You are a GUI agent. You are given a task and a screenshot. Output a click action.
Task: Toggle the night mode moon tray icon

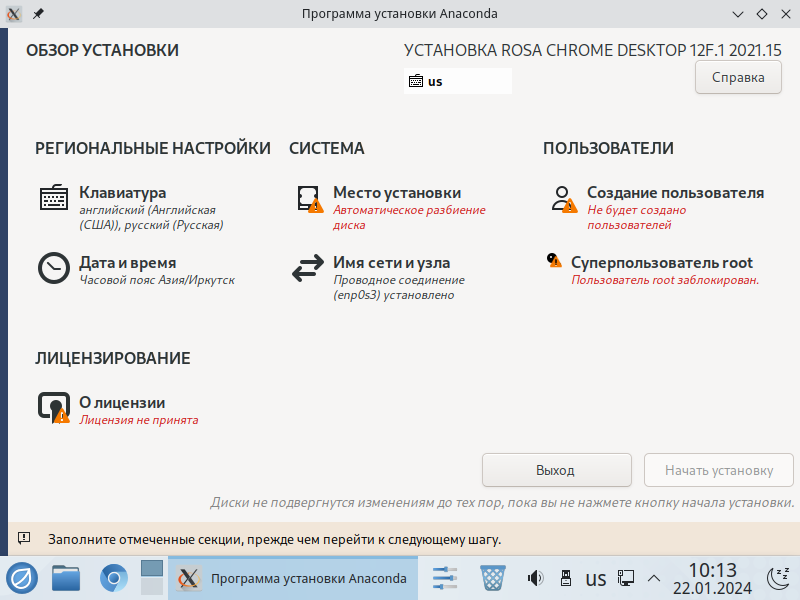pyautogui.click(x=778, y=577)
